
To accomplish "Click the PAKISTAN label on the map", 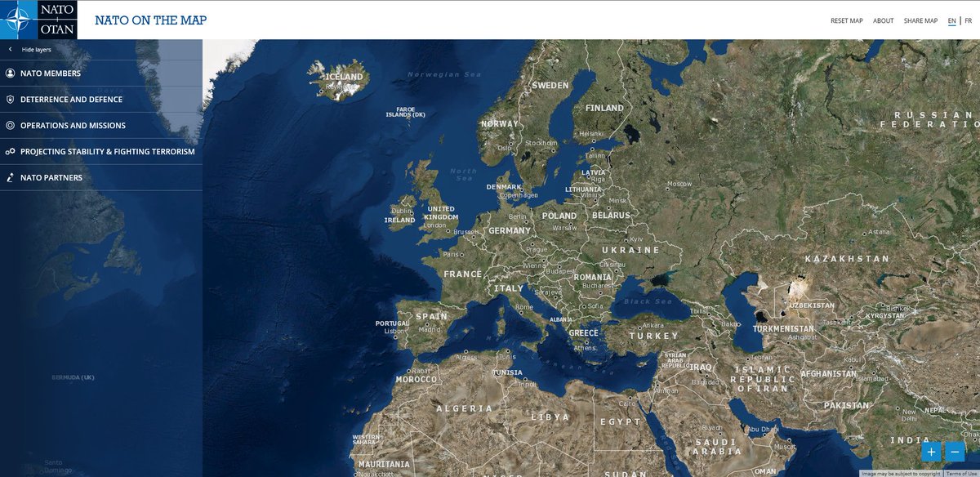I will click(846, 406).
